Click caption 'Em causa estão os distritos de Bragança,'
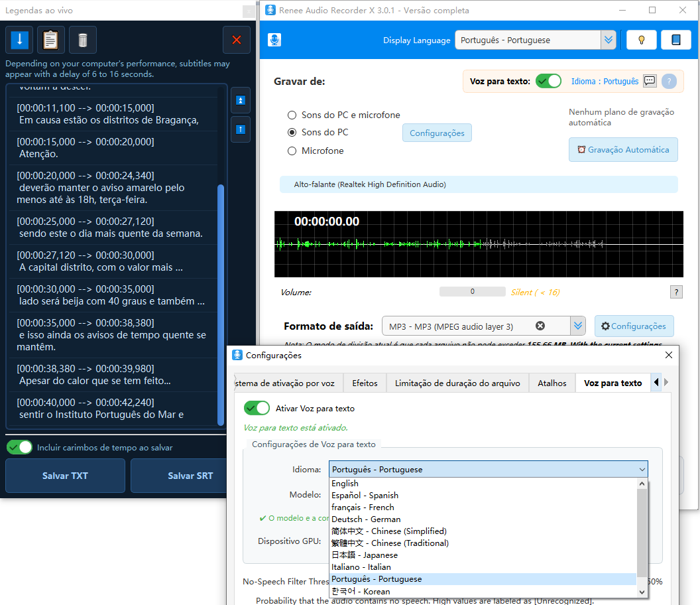 [x=109, y=120]
